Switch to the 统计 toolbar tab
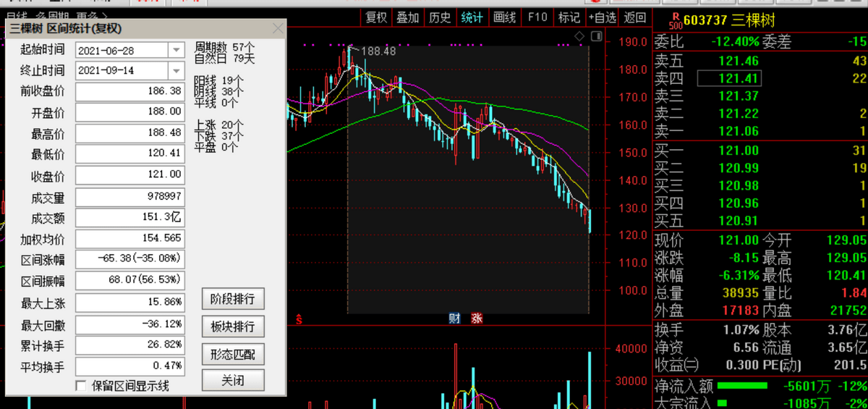This screenshot has height=409, width=868. [472, 17]
